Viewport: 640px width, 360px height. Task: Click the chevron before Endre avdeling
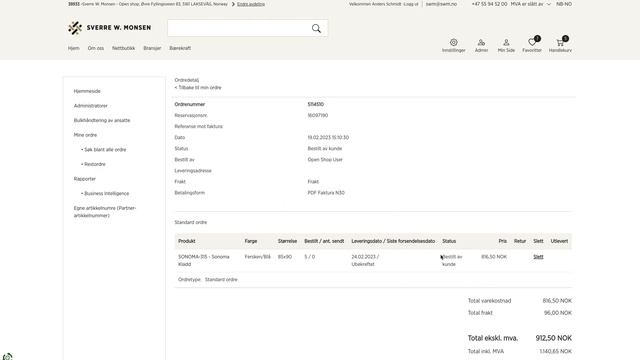233,4
